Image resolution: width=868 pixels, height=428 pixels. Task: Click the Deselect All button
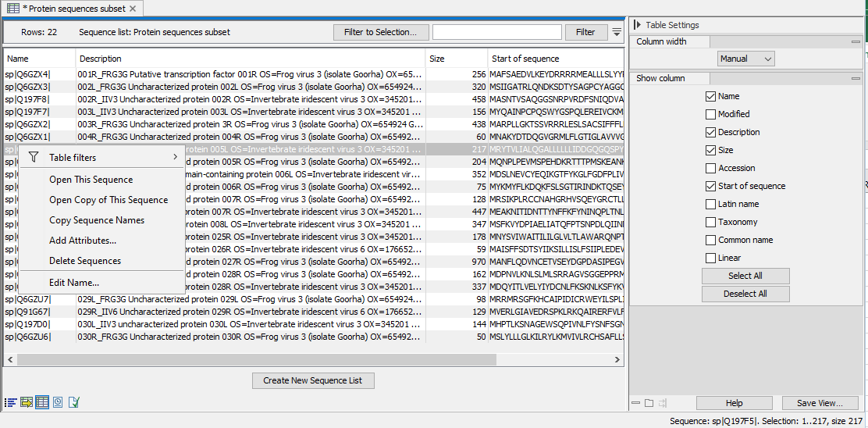(745, 294)
